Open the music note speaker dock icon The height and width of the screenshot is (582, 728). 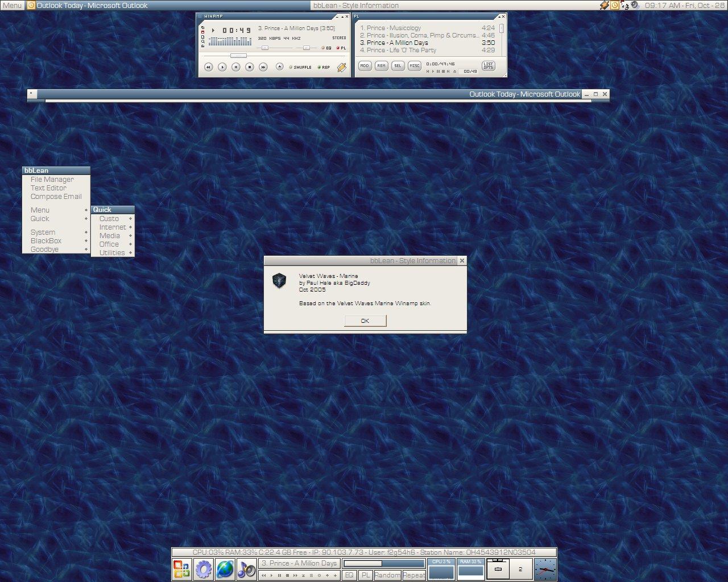point(247,569)
